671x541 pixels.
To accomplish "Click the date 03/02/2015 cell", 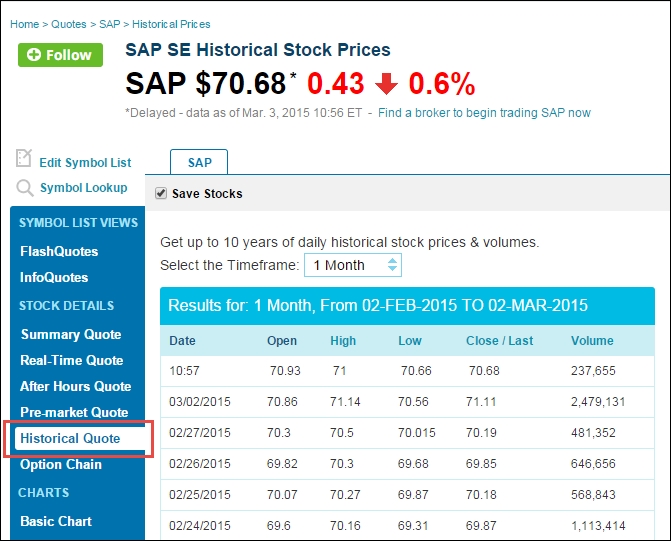I will (200, 402).
